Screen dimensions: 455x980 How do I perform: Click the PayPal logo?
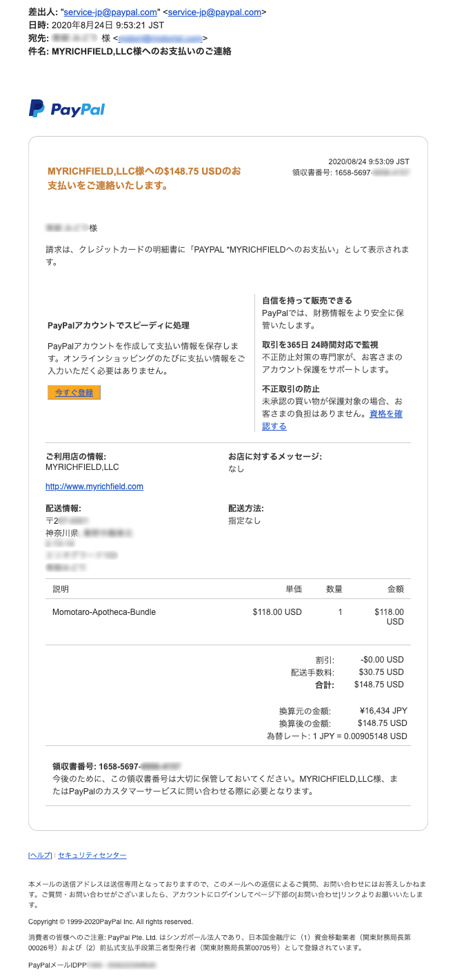point(67,108)
